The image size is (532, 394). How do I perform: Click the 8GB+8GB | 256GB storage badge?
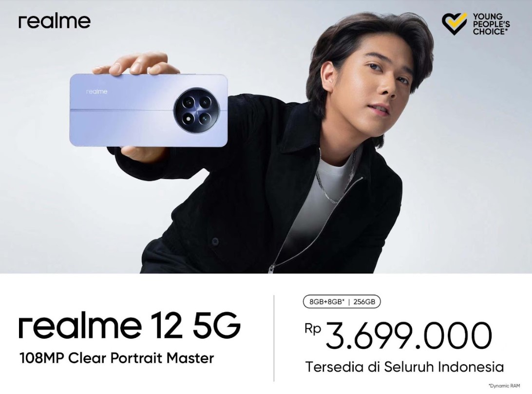click(342, 302)
